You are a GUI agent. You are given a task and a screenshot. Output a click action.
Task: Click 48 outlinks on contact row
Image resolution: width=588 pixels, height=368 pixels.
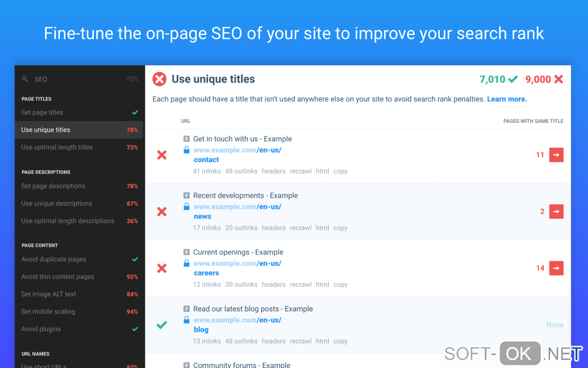[241, 171]
